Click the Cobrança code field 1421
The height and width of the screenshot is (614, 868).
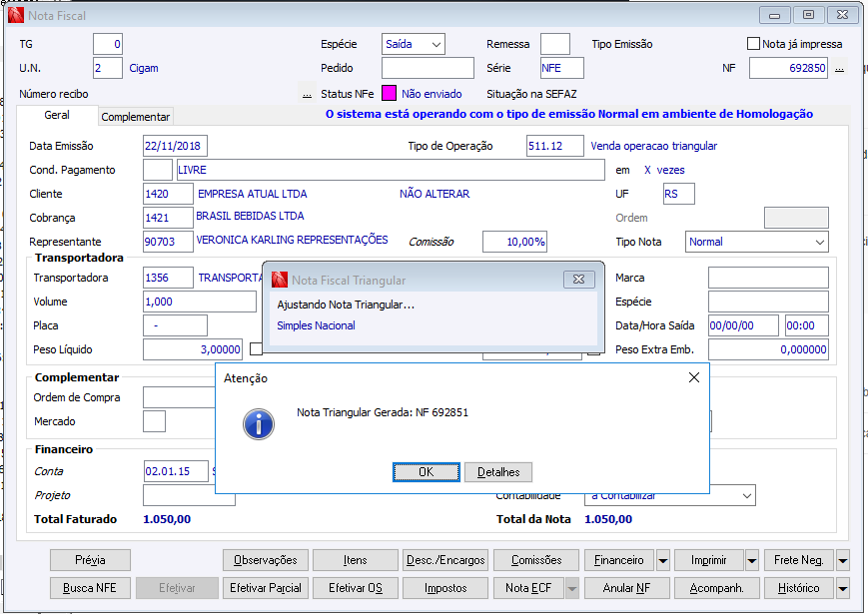168,218
